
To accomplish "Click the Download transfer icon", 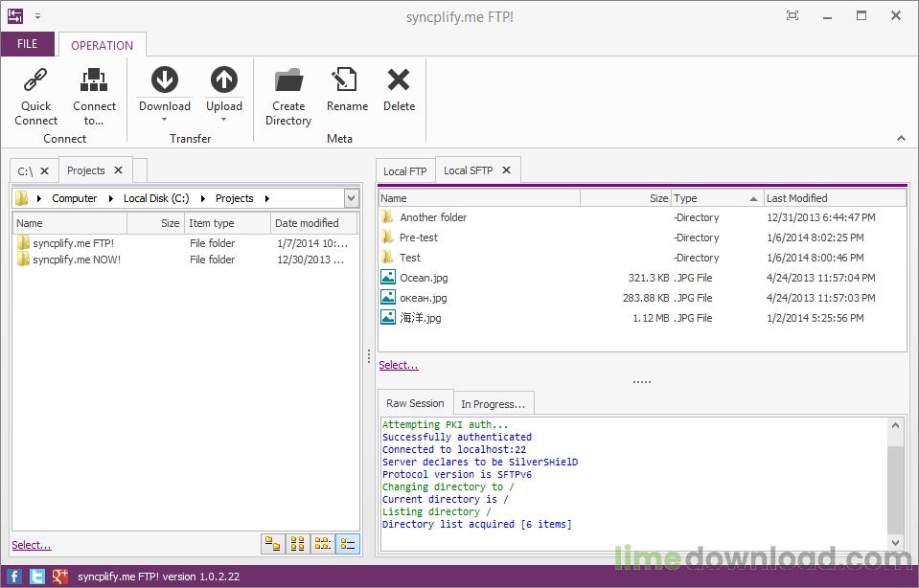I will point(164,80).
